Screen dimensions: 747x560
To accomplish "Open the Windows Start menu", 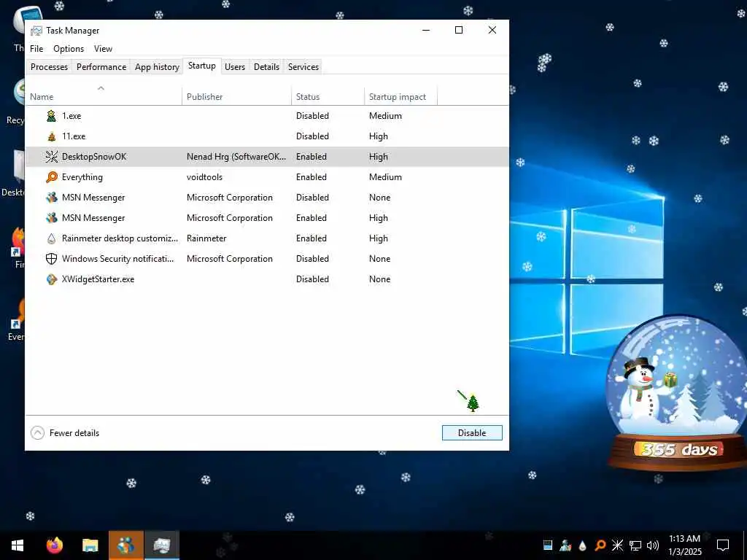I will tap(18, 545).
